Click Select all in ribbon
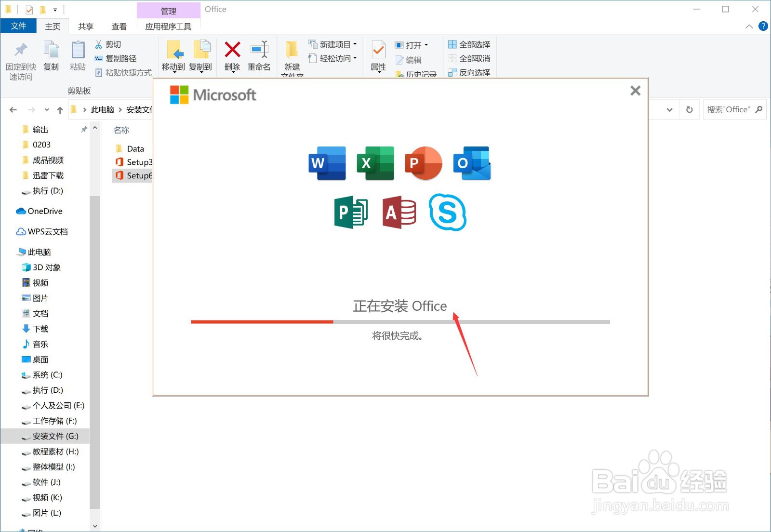This screenshot has width=771, height=532. click(469, 44)
